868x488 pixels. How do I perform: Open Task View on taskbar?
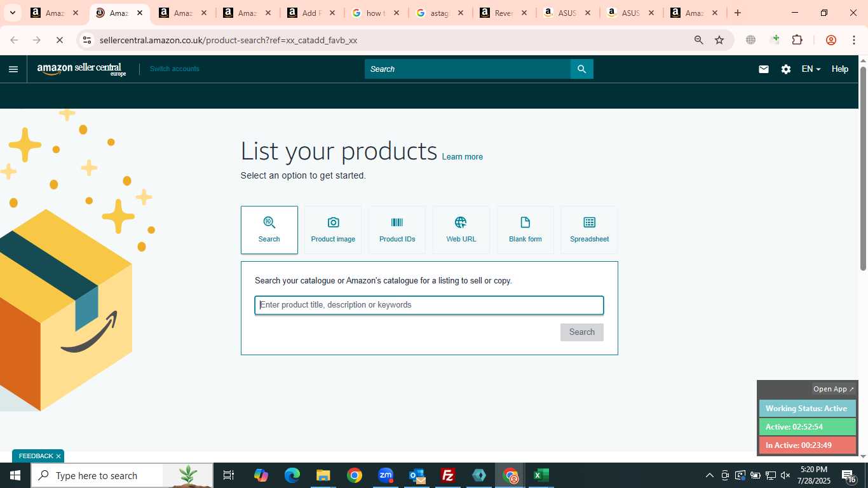point(229,475)
